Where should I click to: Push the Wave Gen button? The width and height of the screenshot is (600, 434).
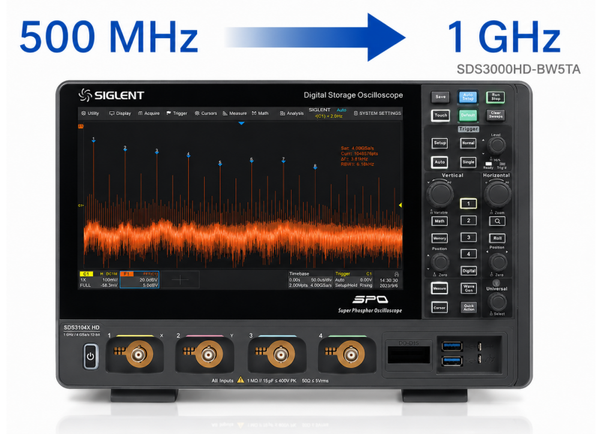pos(468,288)
